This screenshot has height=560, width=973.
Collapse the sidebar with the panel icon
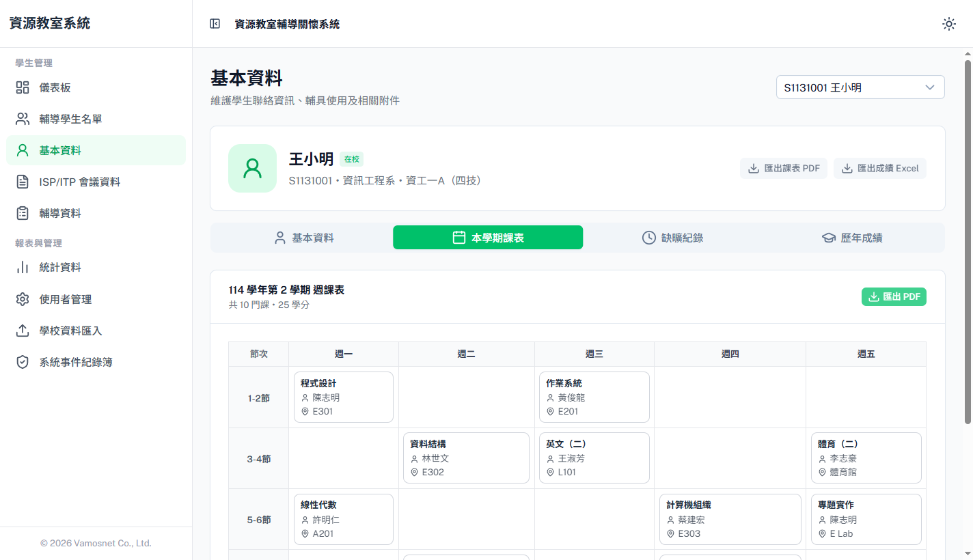pos(215,24)
